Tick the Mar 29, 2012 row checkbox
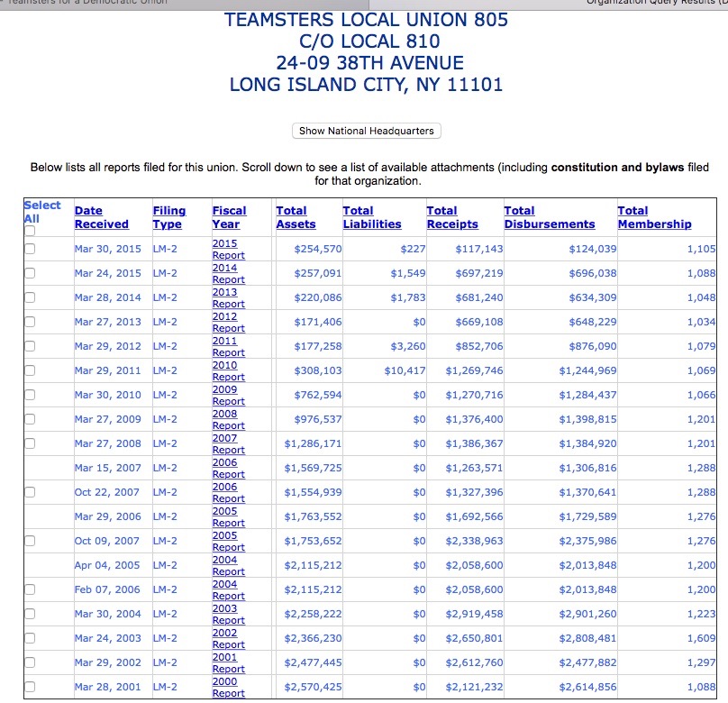 pyautogui.click(x=30, y=346)
